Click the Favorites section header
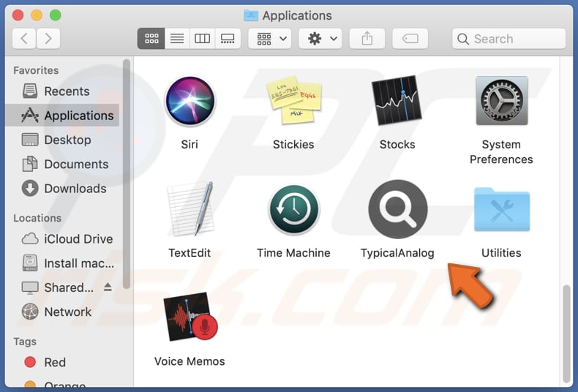Image resolution: width=578 pixels, height=392 pixels. coord(36,70)
